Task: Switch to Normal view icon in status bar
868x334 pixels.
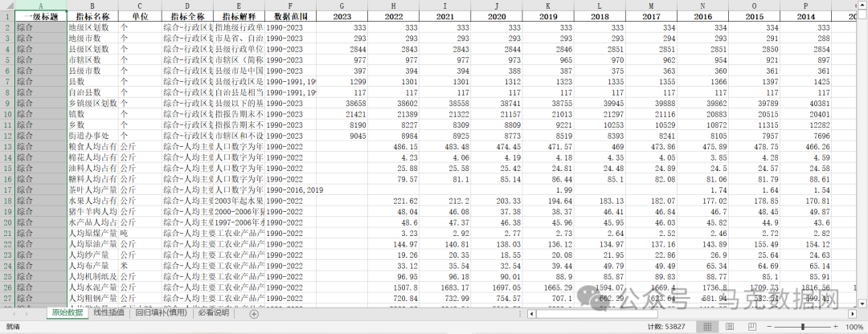Action: pyautogui.click(x=707, y=327)
